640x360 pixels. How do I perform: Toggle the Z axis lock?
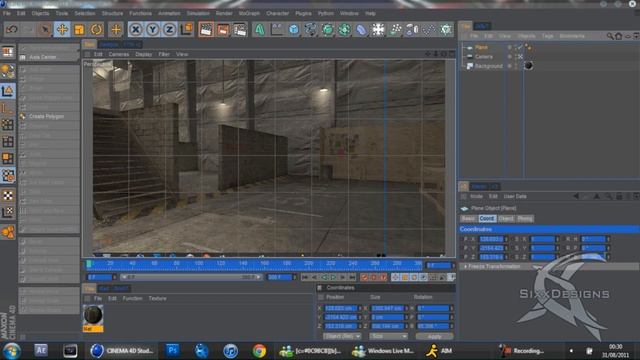(x=169, y=29)
